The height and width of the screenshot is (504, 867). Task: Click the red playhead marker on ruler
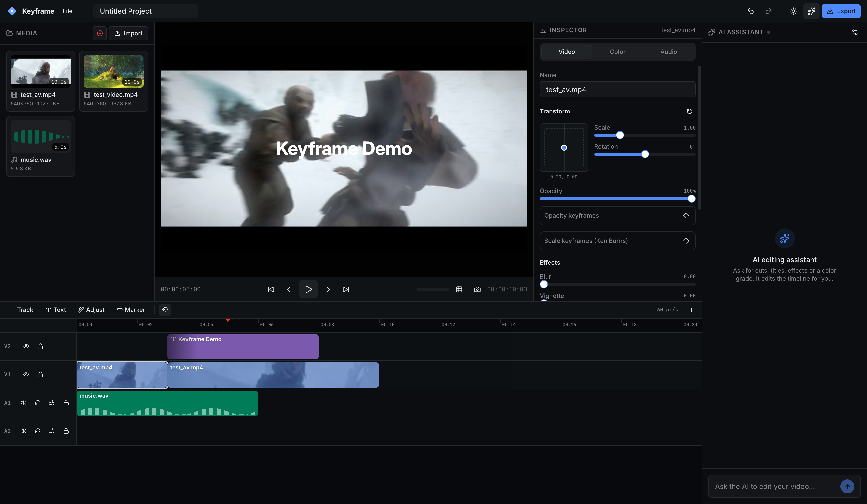pyautogui.click(x=228, y=321)
